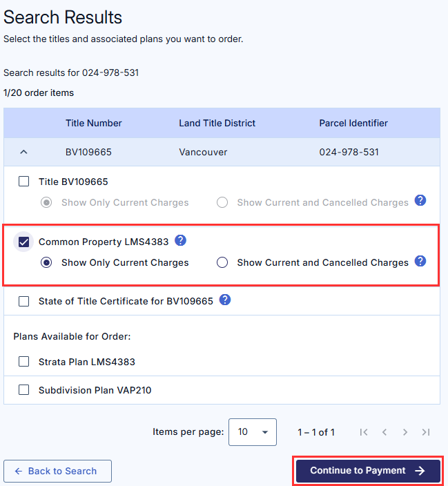Screen dimensions: 448x486
Task: Go to next page of results
Action: (x=405, y=432)
